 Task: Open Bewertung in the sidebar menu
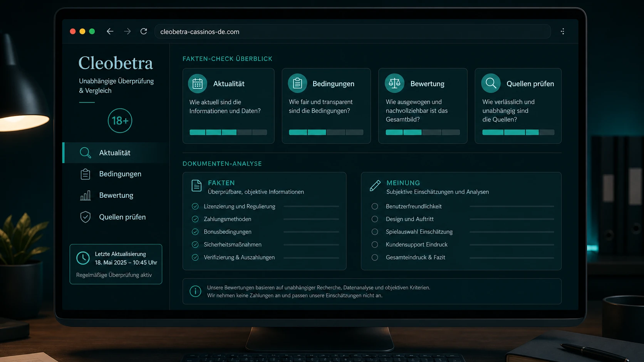point(116,195)
